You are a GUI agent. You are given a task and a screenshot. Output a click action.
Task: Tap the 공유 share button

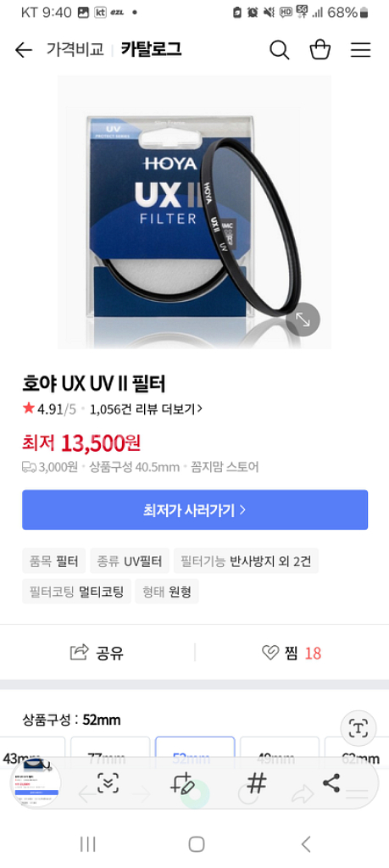[97, 653]
